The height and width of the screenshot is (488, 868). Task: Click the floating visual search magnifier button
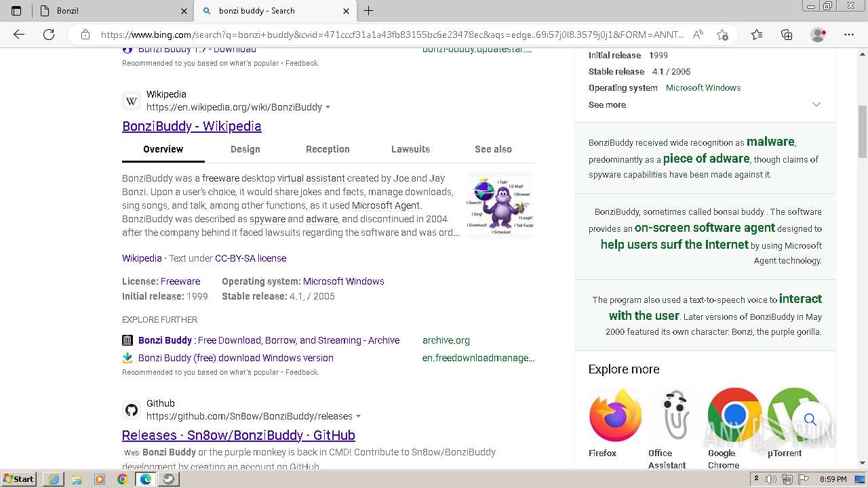[x=810, y=420]
